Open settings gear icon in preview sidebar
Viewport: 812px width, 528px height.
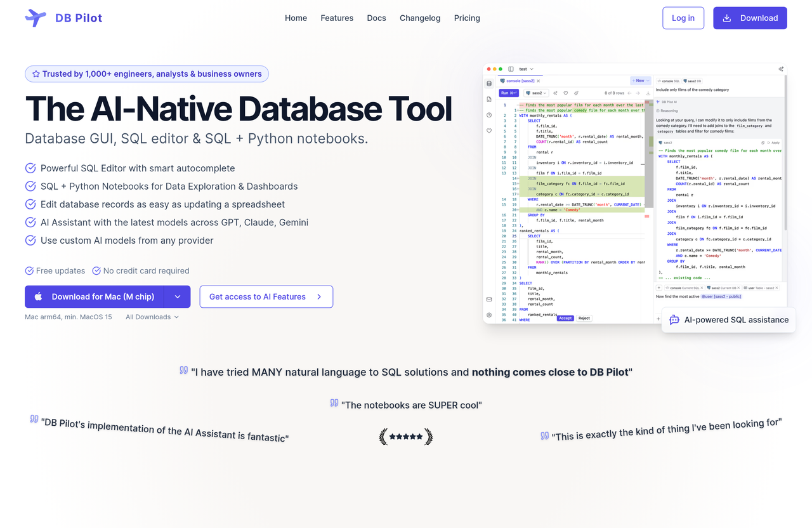click(x=489, y=315)
